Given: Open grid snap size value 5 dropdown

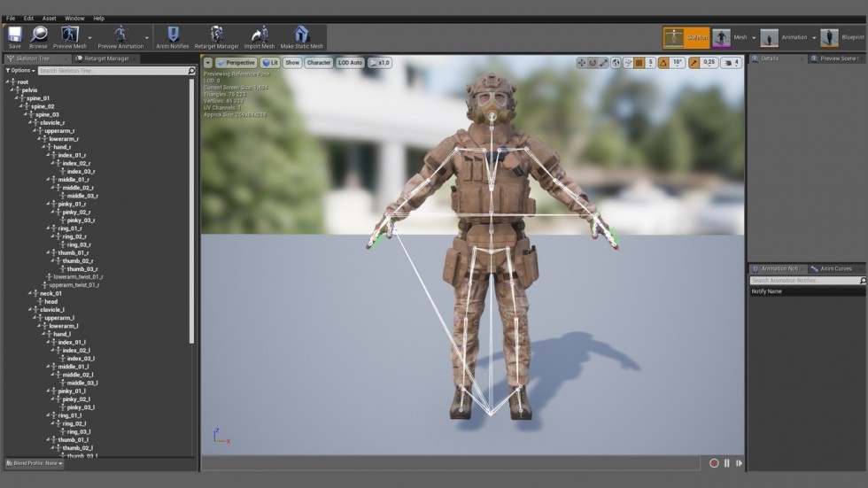Looking at the screenshot, I should coord(651,63).
